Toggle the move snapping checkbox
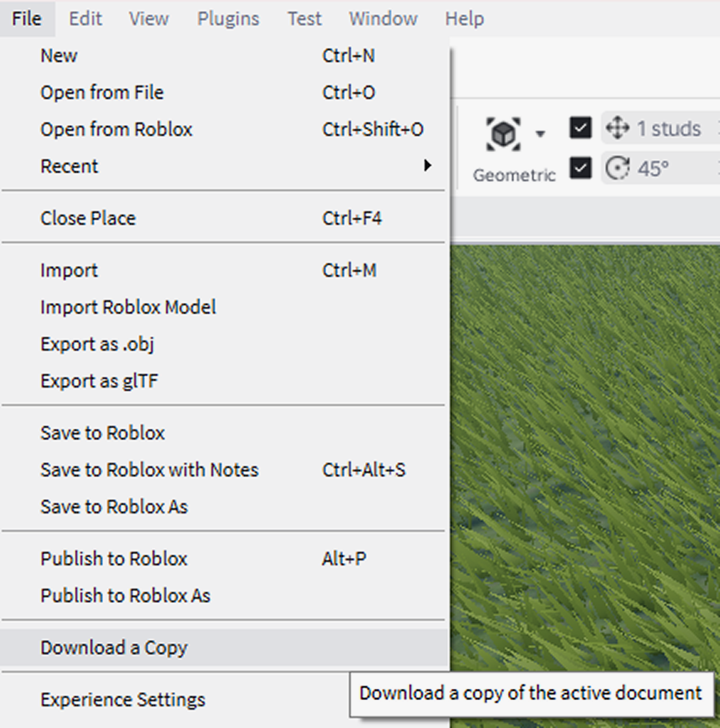 click(580, 128)
